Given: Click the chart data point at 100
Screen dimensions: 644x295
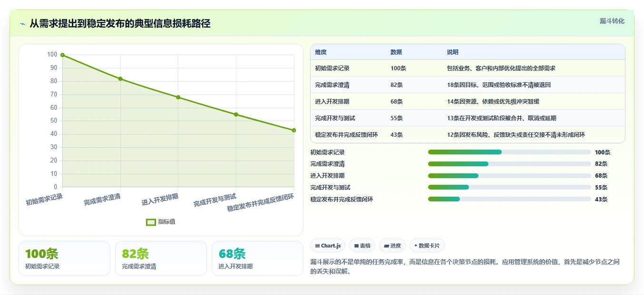Looking at the screenshot, I should pyautogui.click(x=62, y=55).
